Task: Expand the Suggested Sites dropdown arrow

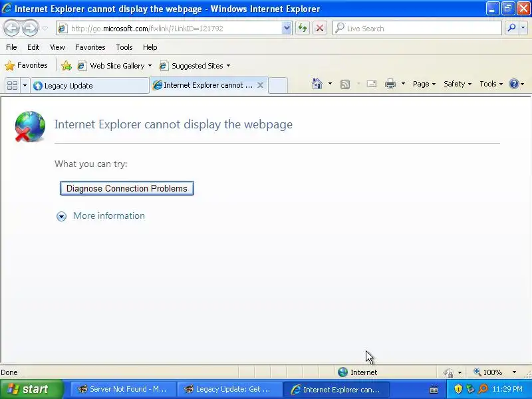Action: (228, 65)
